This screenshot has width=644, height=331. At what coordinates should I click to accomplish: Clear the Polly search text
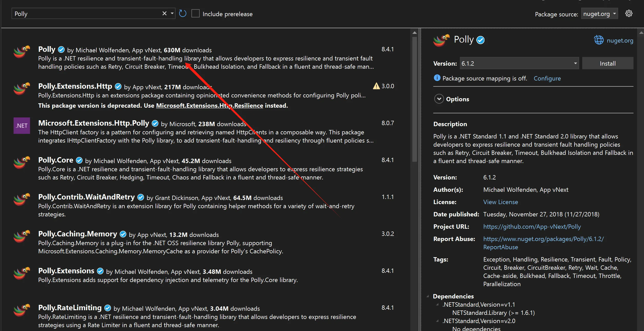click(164, 14)
